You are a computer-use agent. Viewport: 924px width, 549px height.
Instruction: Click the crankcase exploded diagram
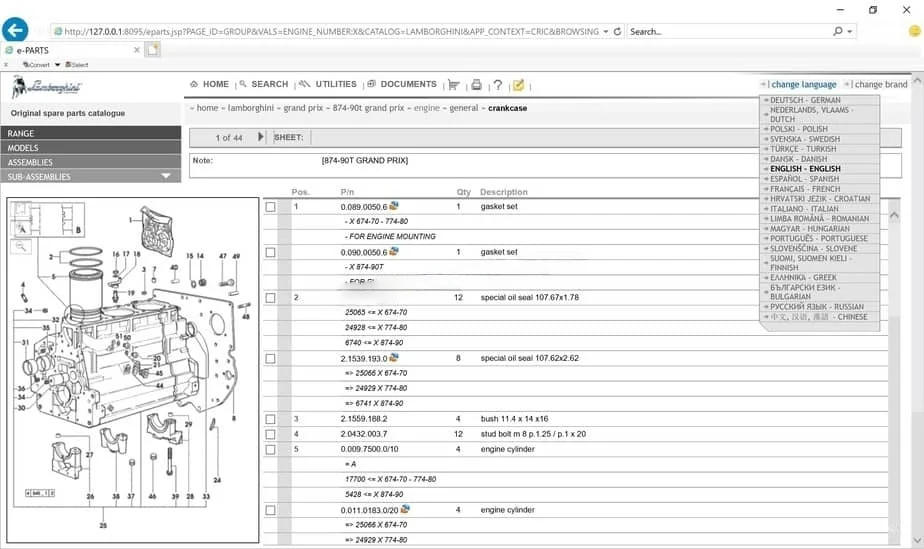pos(133,370)
